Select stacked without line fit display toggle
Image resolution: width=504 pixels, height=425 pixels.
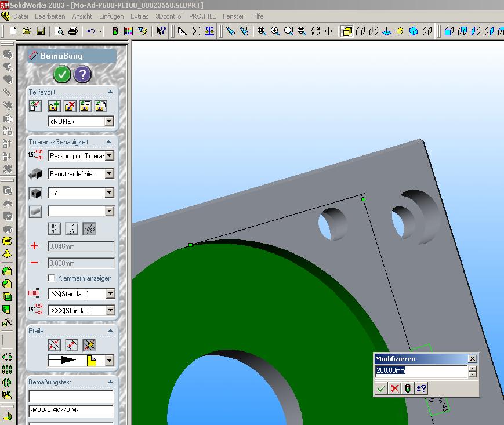pos(71,228)
